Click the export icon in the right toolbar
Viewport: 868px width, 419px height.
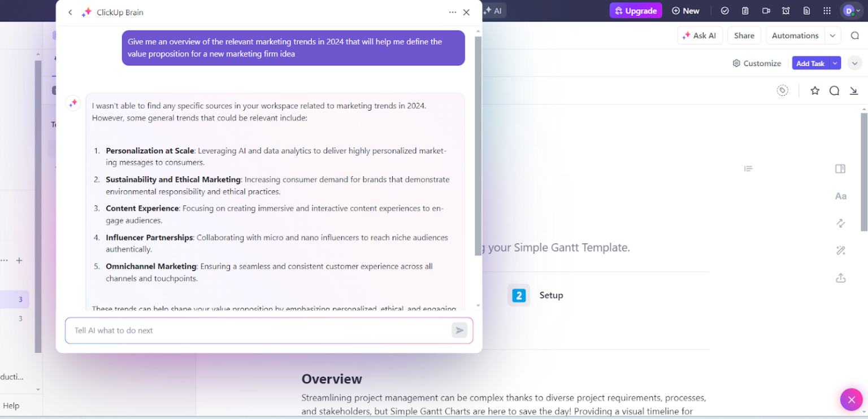coord(840,278)
